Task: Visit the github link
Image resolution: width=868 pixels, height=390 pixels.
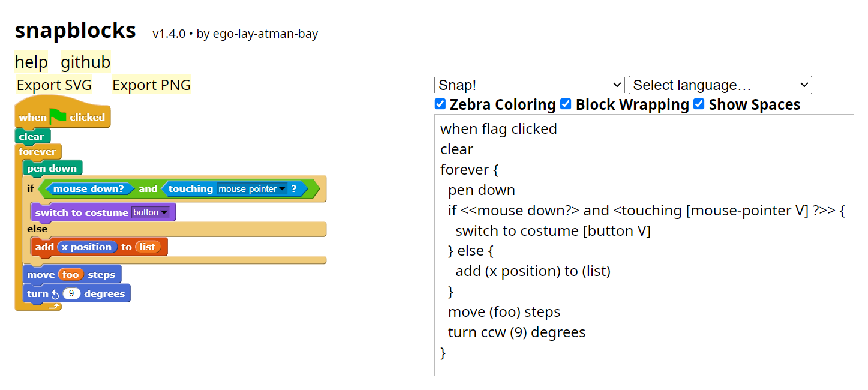Action: coord(86,62)
